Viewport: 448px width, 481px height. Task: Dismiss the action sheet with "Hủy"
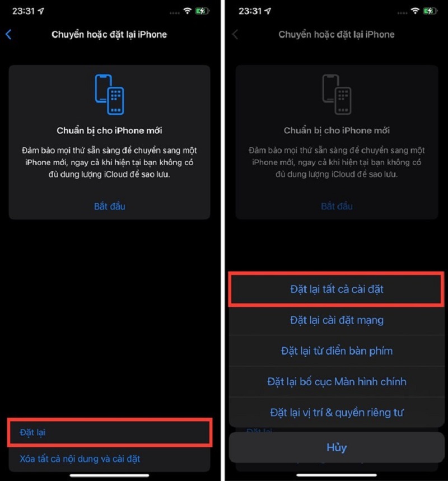pyautogui.click(x=337, y=447)
